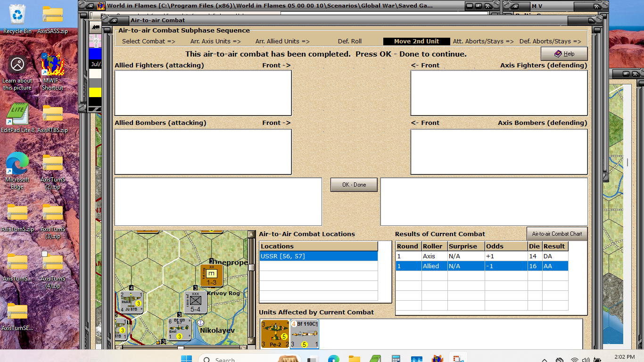This screenshot has height=362, width=644.
Task: Click the Result column header
Action: click(554, 246)
